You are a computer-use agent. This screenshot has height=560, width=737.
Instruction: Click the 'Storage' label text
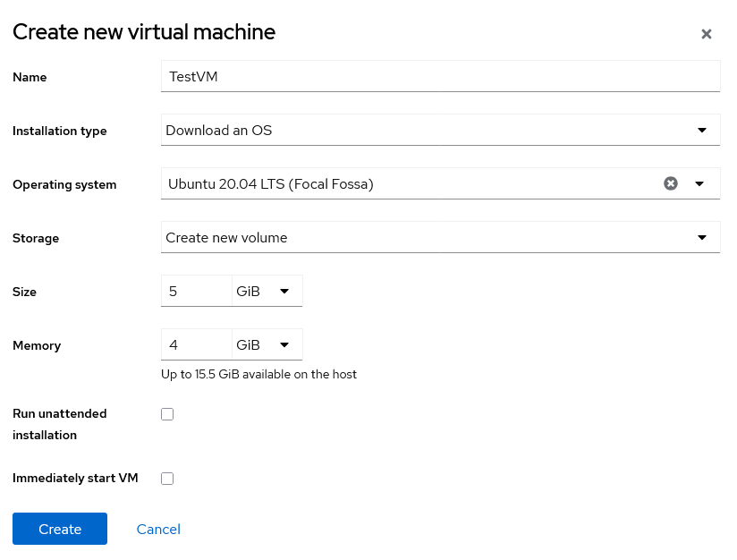click(36, 239)
